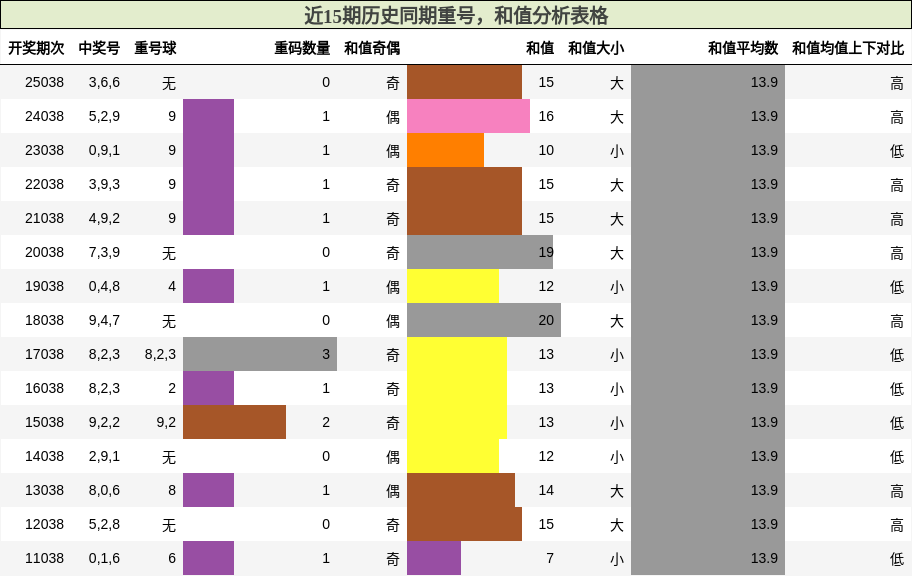The image size is (912, 576).
Task: Select the table title 近15期历史同期重号
Action: [395, 15]
